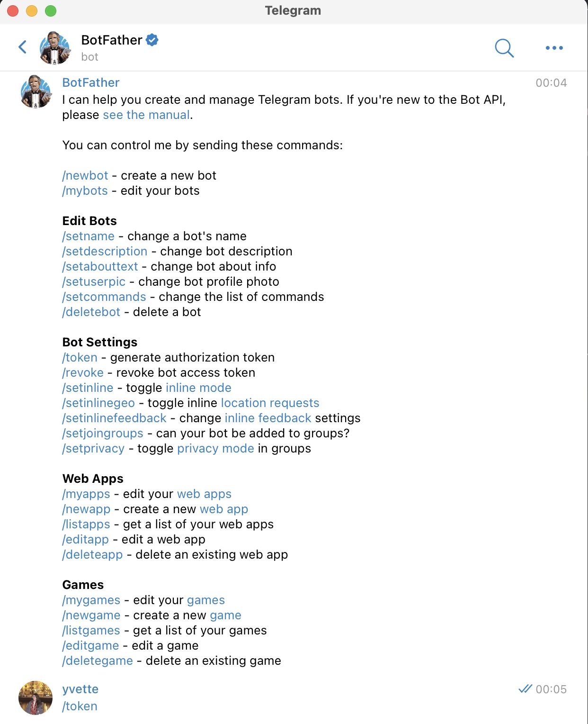
Task: Open the 'privacy mode' link
Action: click(215, 449)
